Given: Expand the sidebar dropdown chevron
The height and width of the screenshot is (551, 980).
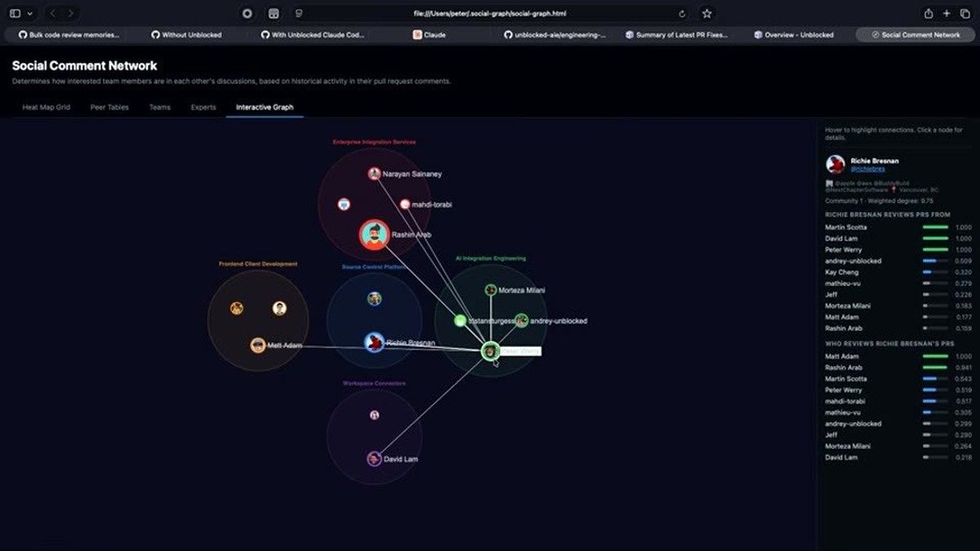Looking at the screenshot, I should 30,14.
